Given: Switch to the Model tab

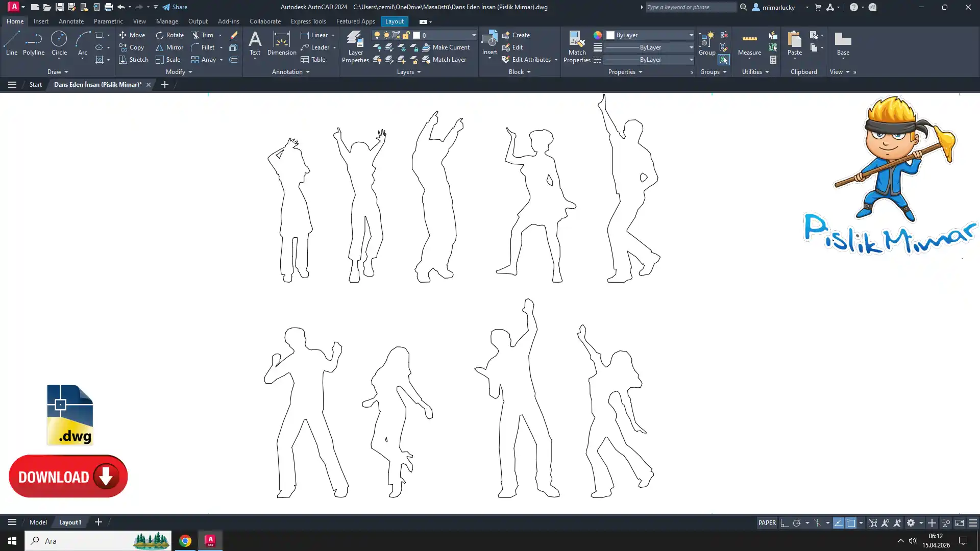Looking at the screenshot, I should [38, 522].
